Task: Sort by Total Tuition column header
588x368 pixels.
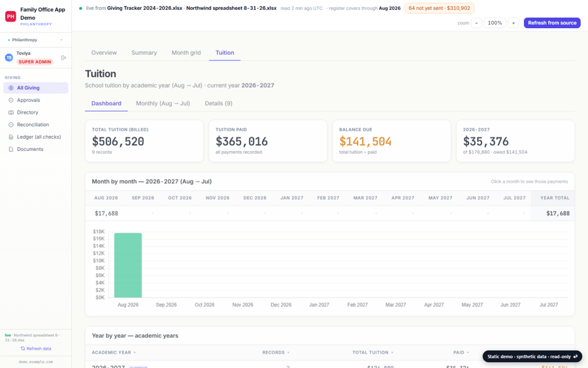Action: coord(373,352)
